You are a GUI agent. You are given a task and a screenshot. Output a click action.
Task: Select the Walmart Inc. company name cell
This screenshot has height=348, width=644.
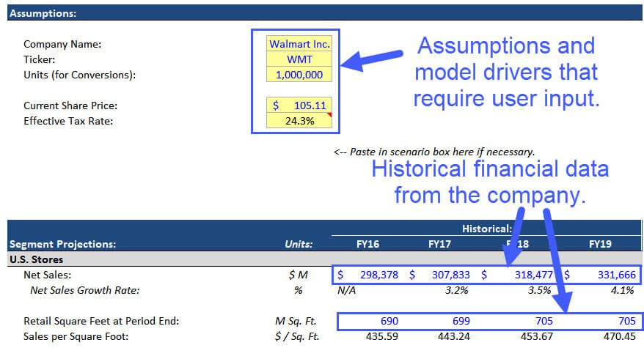click(299, 44)
